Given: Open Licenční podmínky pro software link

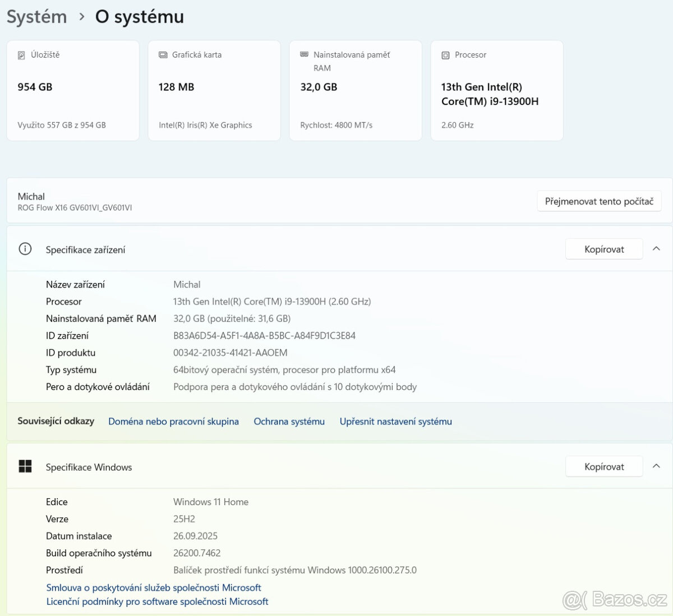Looking at the screenshot, I should pyautogui.click(x=157, y=601).
